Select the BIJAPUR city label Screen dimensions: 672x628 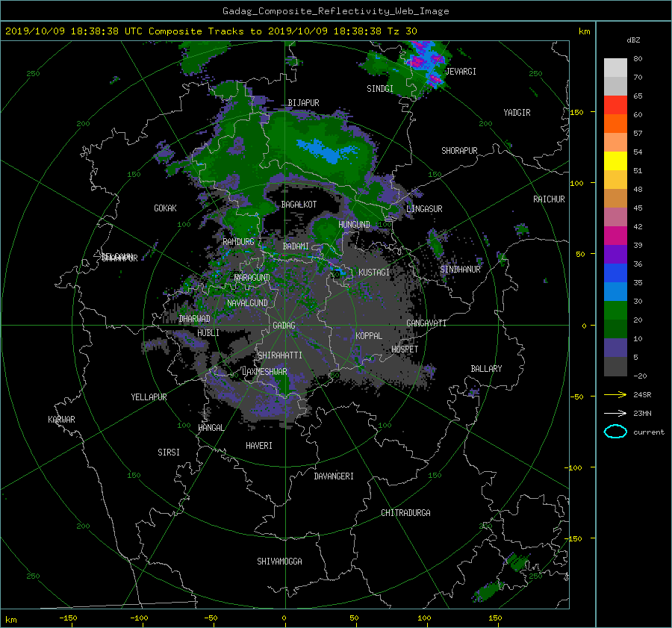[303, 103]
